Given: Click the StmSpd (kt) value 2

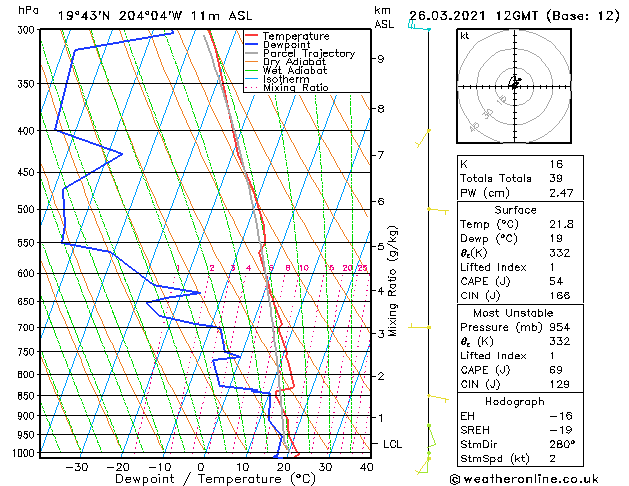Looking at the screenshot, I should [x=553, y=459].
